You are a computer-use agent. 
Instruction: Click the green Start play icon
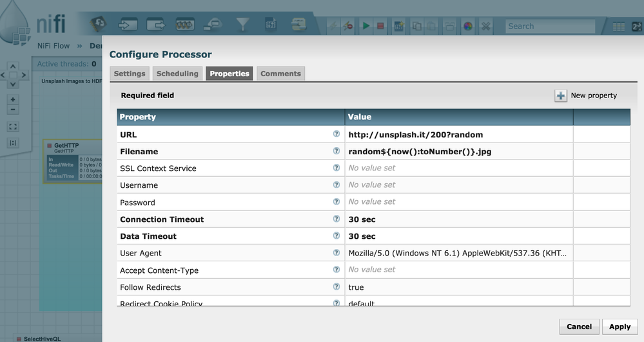(x=366, y=26)
